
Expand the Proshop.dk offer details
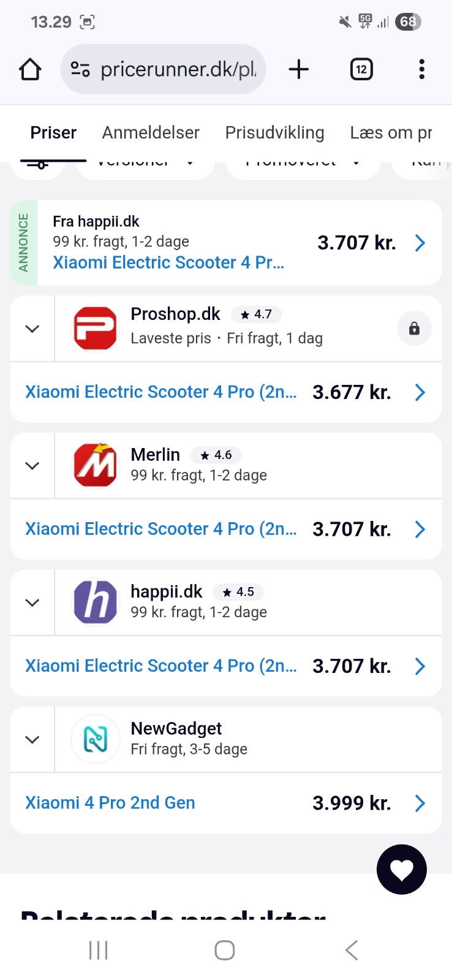pyautogui.click(x=32, y=329)
